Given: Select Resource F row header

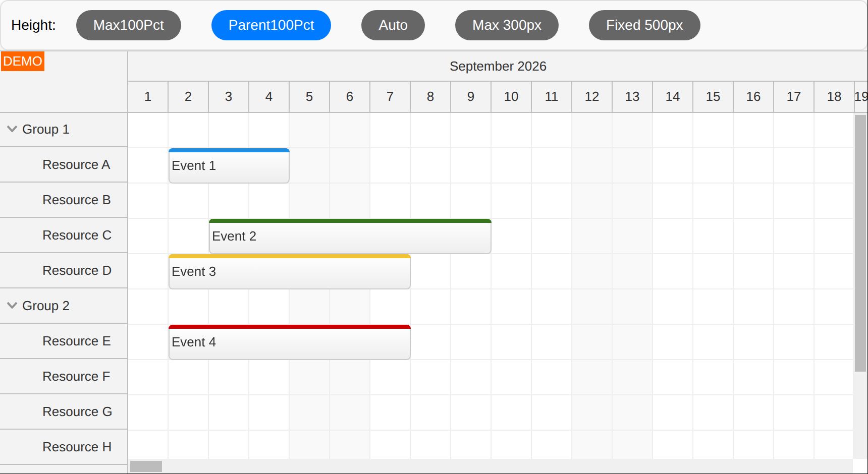Looking at the screenshot, I should (x=64, y=377).
